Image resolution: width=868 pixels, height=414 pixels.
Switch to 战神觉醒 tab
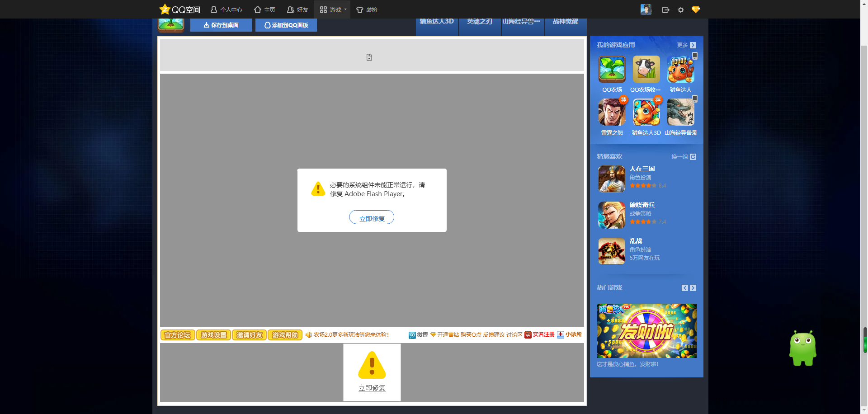pos(566,26)
